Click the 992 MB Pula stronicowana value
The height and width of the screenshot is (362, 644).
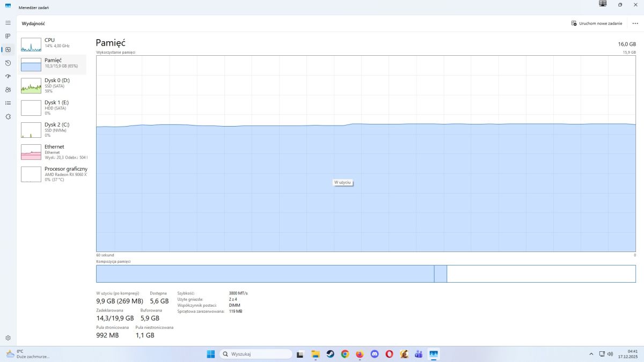click(x=107, y=335)
